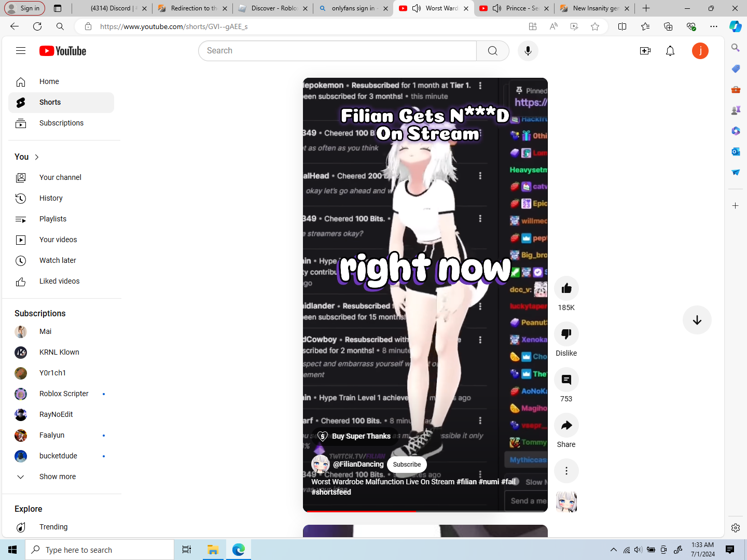Open the Short's comments
Image resolution: width=747 pixels, height=560 pixels.
coord(566,380)
